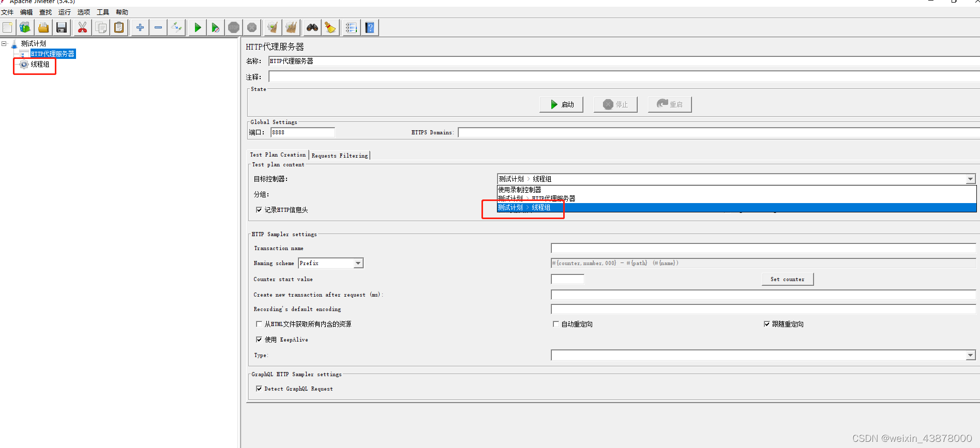
Task: Open the Naming scheme Prefix dropdown
Action: click(358, 263)
